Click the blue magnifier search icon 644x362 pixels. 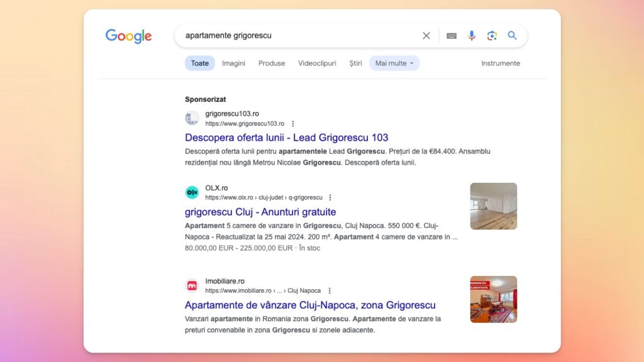pyautogui.click(x=512, y=35)
